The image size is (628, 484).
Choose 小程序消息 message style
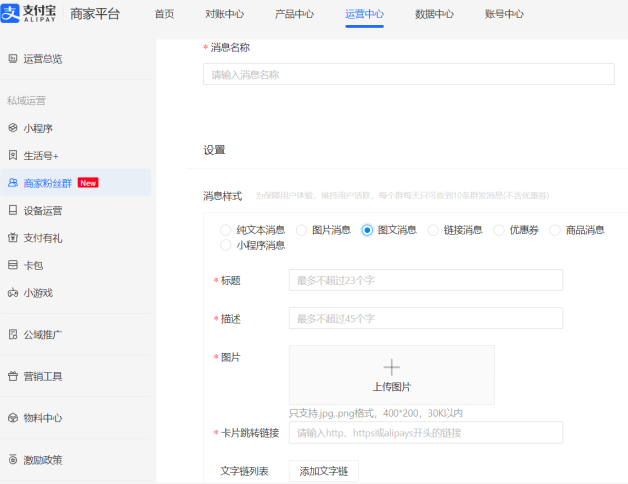coord(227,245)
